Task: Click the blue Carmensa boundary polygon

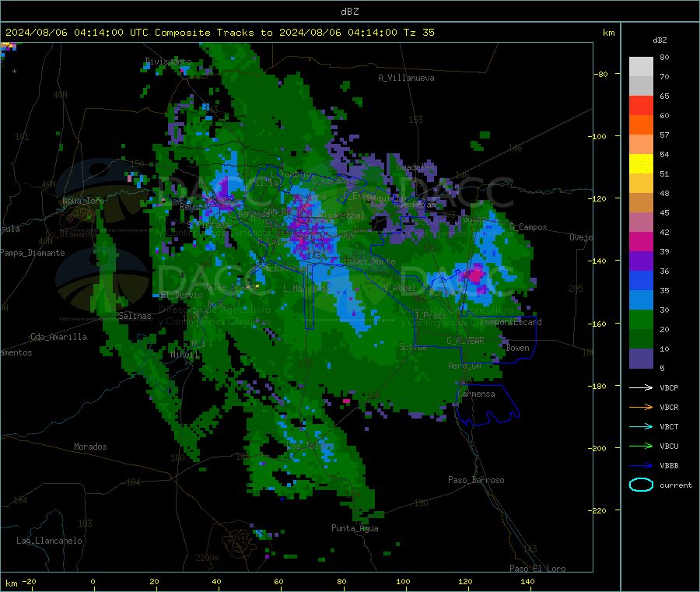Action: tap(488, 405)
